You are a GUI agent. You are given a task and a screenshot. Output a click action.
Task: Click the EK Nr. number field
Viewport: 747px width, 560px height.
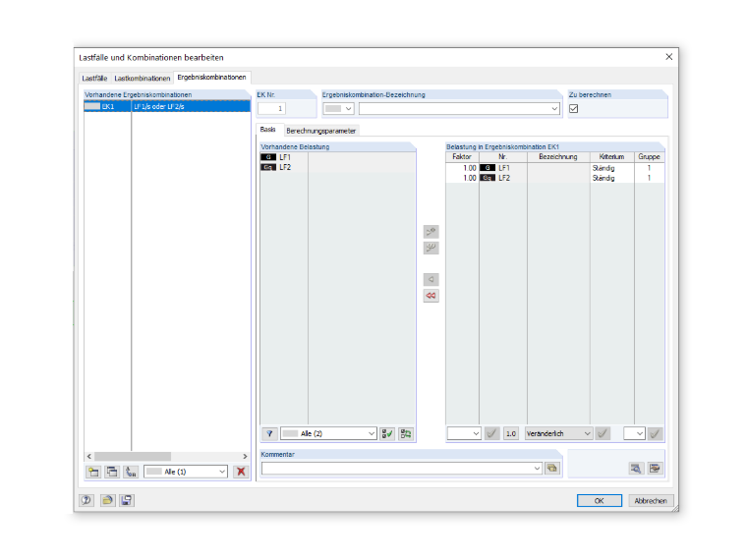(271, 109)
